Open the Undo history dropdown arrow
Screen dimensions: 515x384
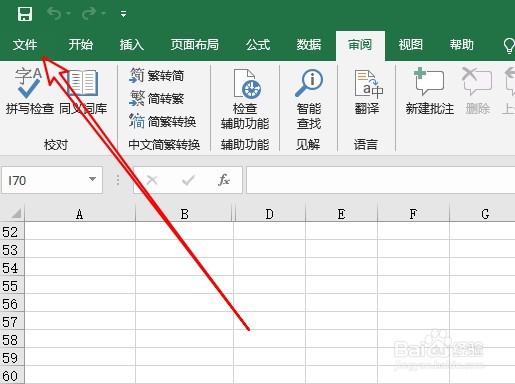69,14
